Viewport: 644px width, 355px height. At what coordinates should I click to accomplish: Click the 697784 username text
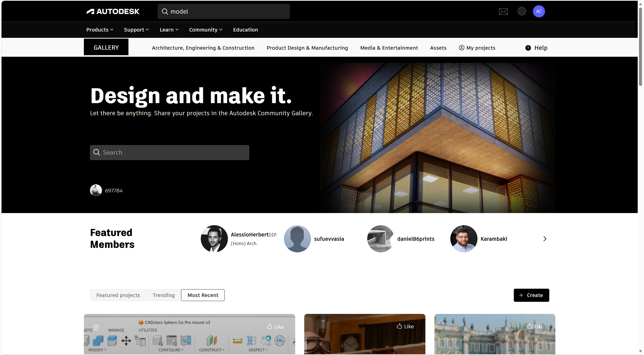(114, 191)
